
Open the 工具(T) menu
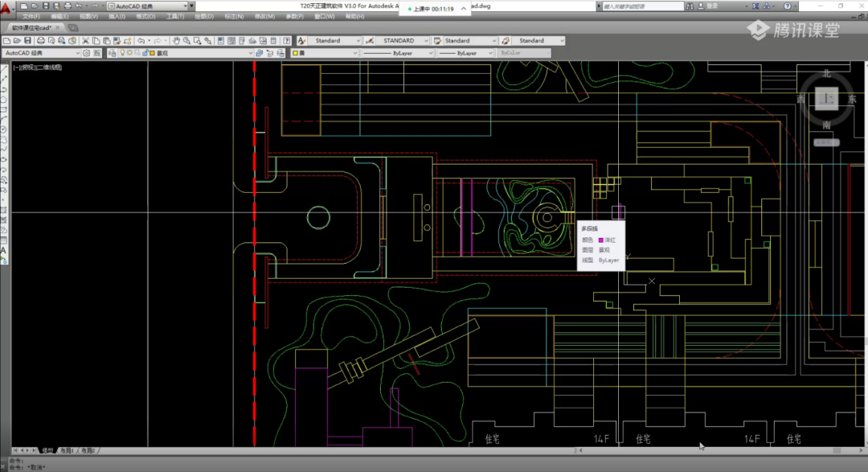pos(175,17)
